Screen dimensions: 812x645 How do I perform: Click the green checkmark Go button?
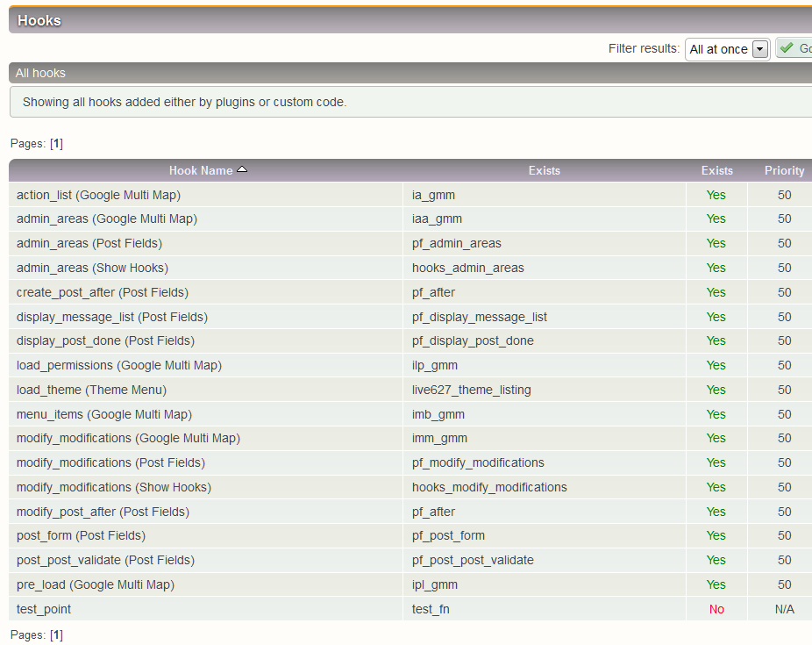[x=794, y=49]
